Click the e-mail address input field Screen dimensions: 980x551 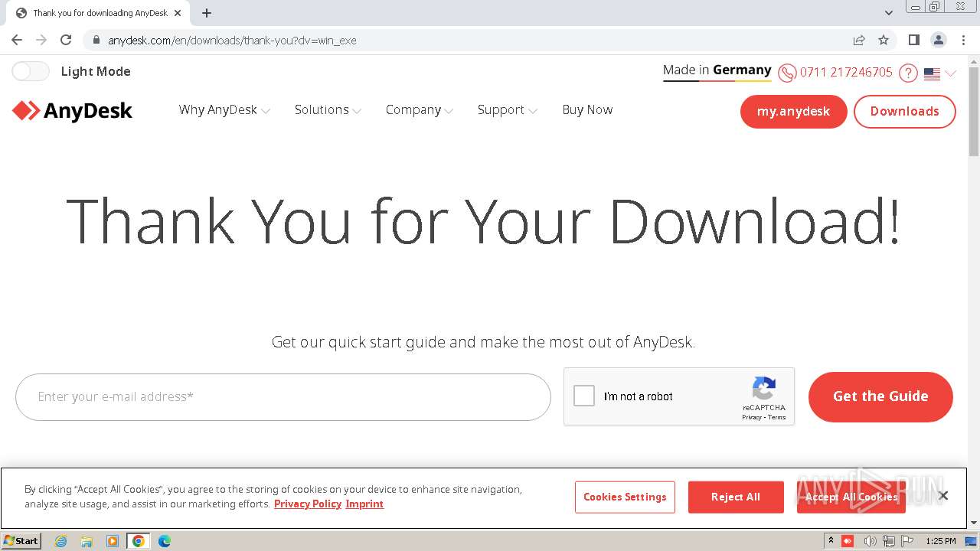[283, 396]
